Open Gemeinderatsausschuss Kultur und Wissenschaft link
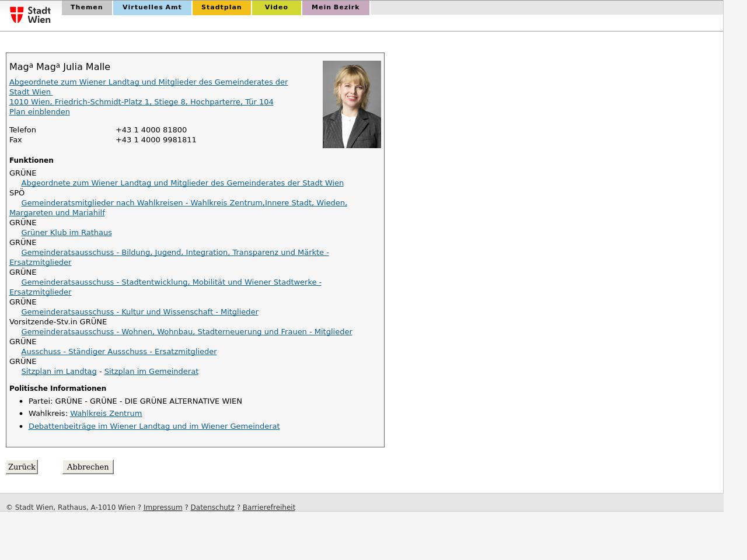The image size is (747, 560). tap(139, 312)
